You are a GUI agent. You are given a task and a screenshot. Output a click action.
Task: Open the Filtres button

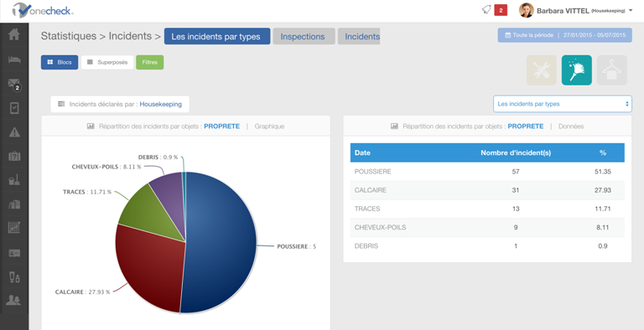(x=150, y=62)
